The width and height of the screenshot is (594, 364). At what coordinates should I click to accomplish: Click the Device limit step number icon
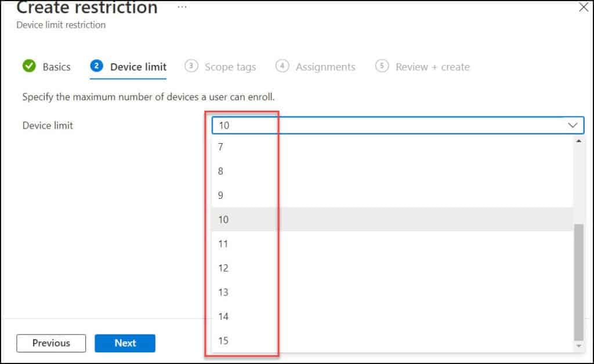[96, 66]
